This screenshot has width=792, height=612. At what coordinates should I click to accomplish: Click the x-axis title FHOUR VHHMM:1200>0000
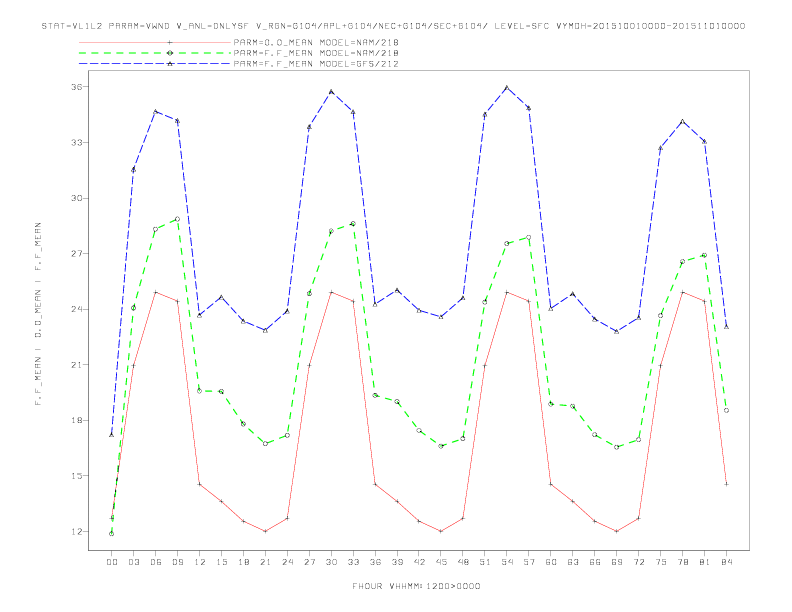point(416,586)
